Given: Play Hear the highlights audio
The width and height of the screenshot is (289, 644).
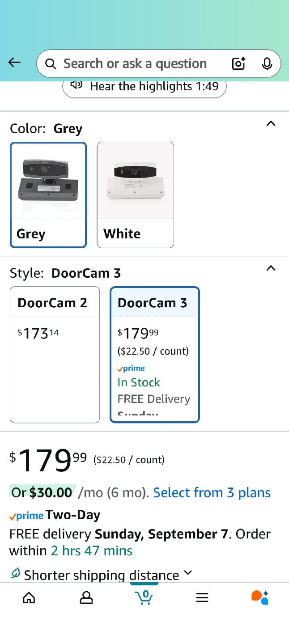Looking at the screenshot, I should (x=144, y=86).
